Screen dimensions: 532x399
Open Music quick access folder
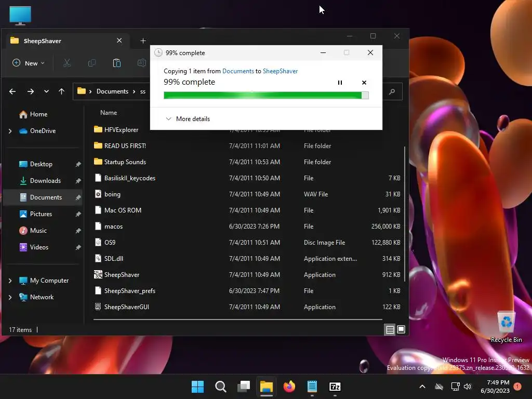[x=33, y=231]
